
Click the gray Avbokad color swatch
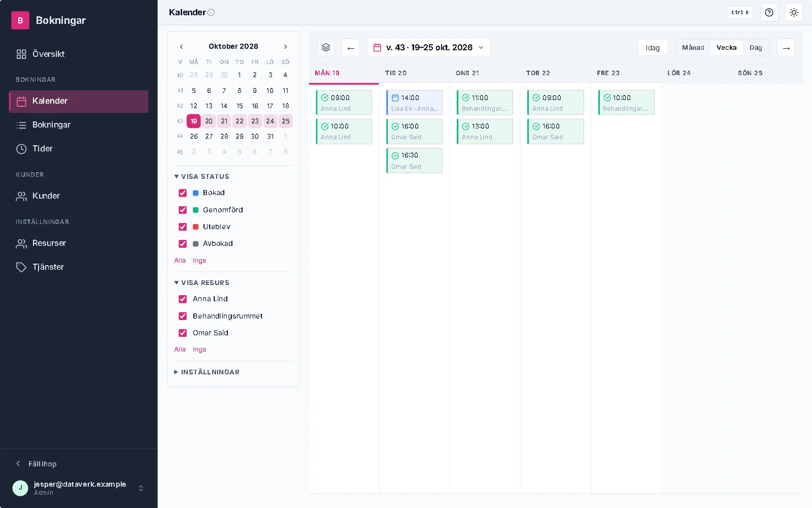(195, 244)
